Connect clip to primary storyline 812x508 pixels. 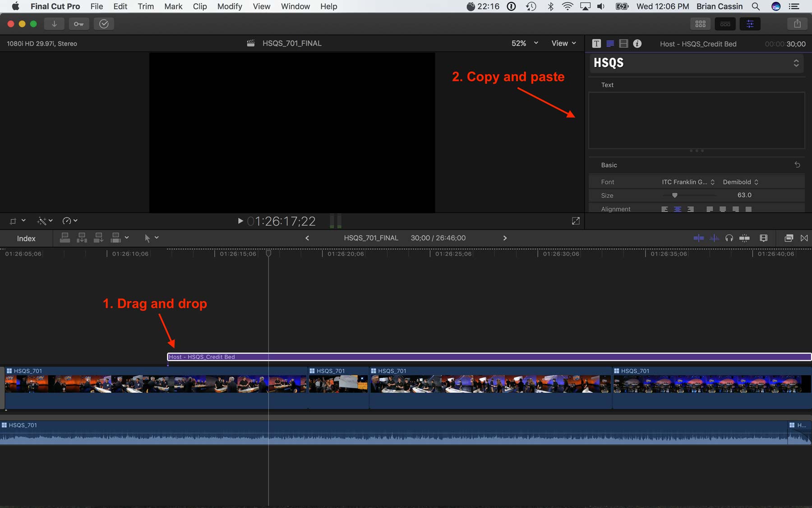[x=65, y=238]
